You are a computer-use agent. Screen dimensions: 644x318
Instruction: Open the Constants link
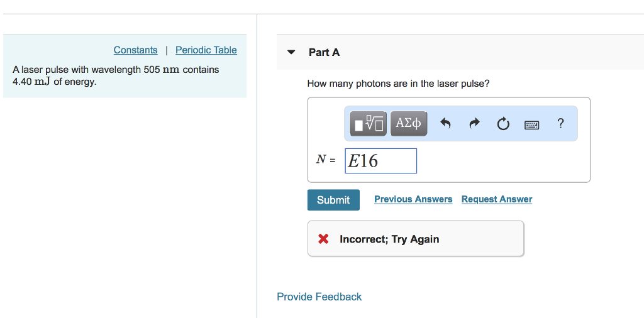[135, 50]
